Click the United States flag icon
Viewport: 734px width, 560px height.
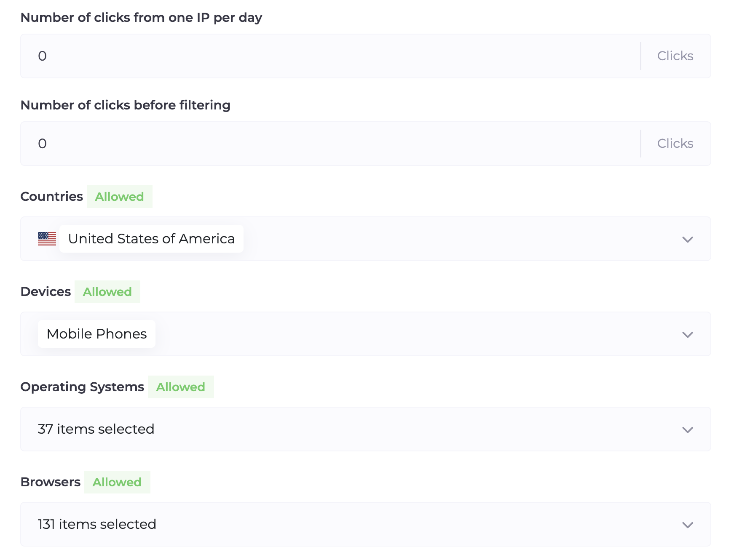(x=47, y=239)
